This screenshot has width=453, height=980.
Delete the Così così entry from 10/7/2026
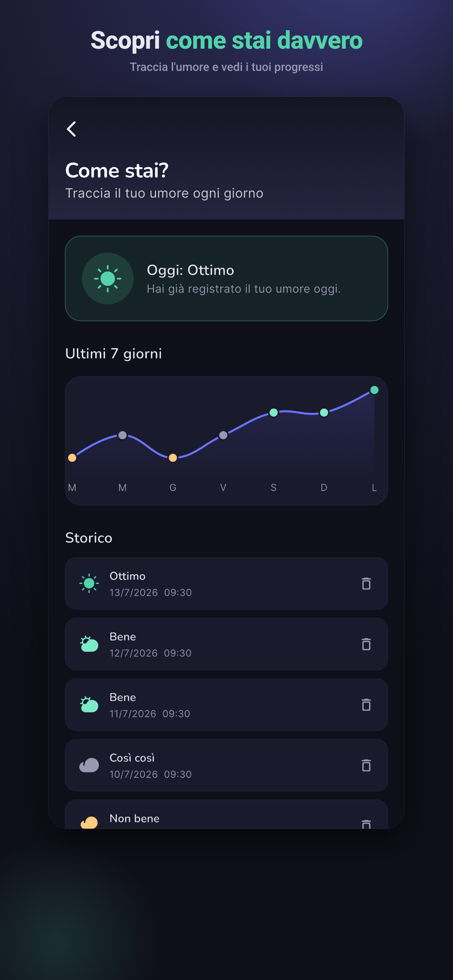click(366, 765)
